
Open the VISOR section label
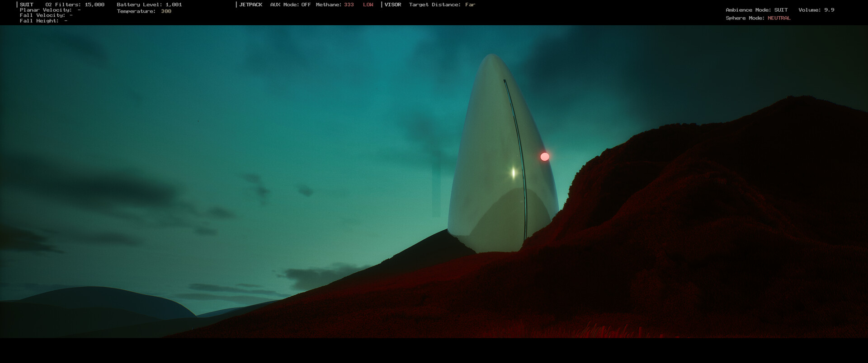coord(392,5)
